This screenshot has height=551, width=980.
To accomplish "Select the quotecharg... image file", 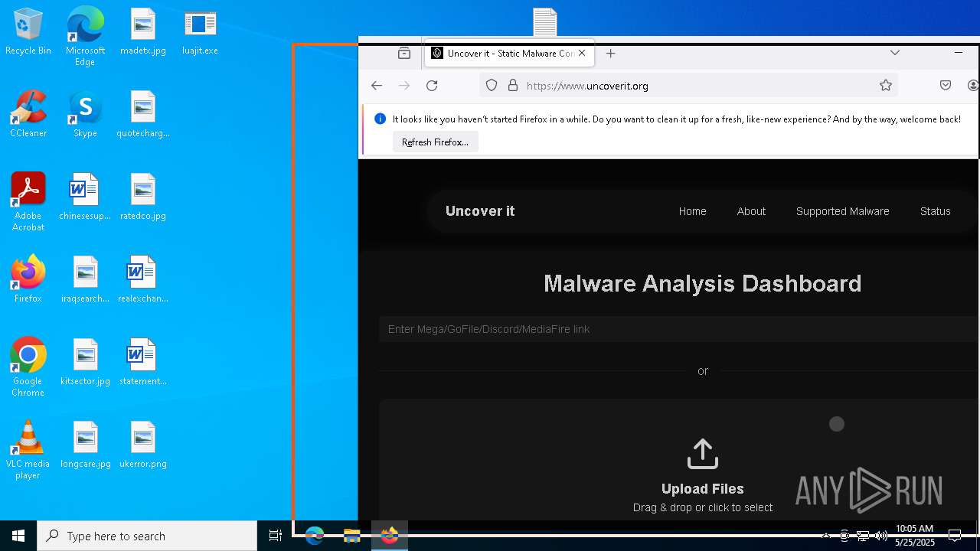I will point(143,115).
